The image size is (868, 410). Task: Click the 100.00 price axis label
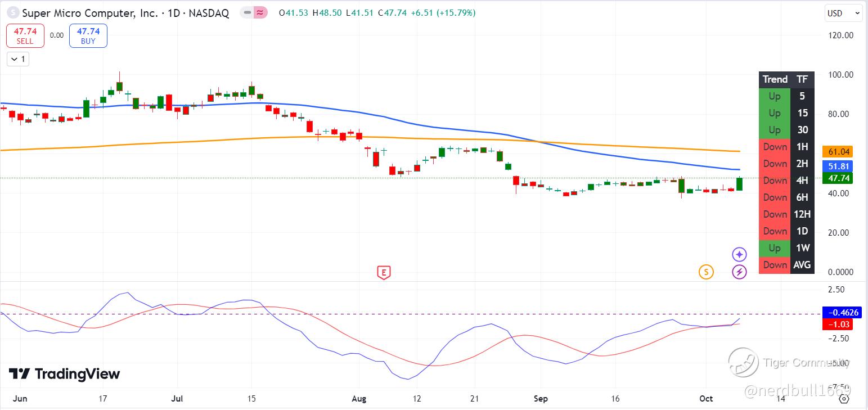[x=842, y=75]
